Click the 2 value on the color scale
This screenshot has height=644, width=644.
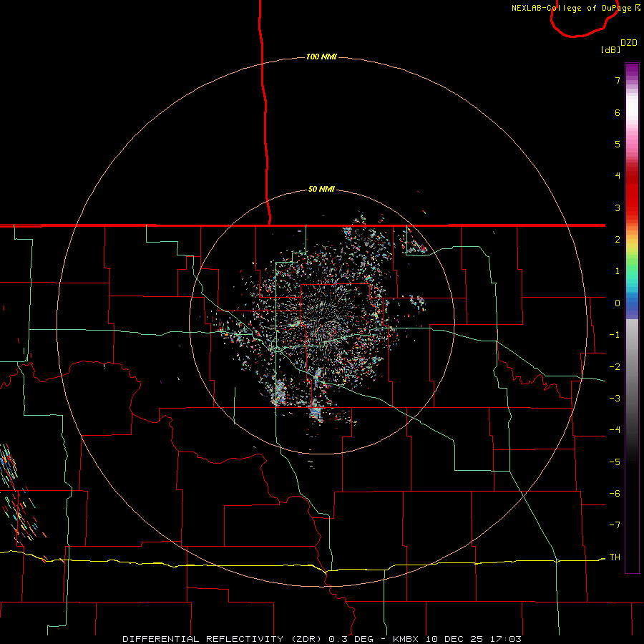pyautogui.click(x=618, y=240)
